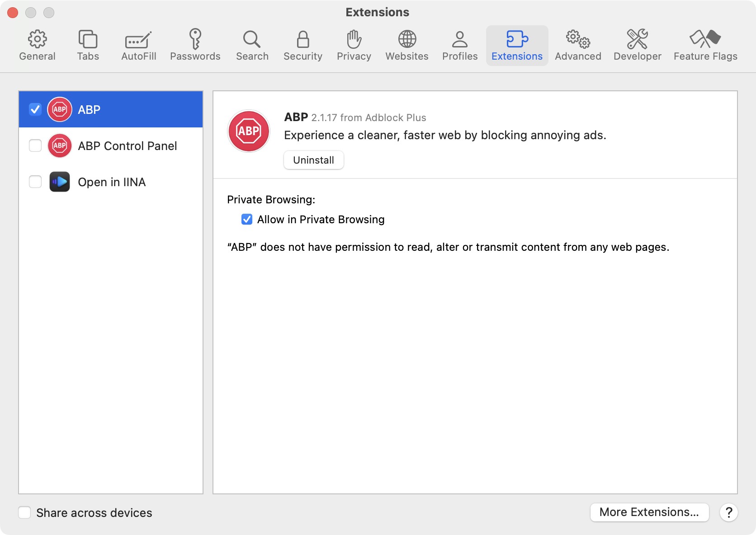Click the ABP Control Panel list icon

coord(60,145)
